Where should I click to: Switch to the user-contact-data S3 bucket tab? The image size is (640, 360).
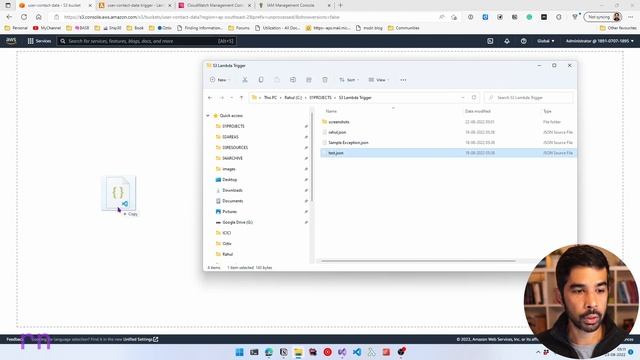click(x=56, y=5)
